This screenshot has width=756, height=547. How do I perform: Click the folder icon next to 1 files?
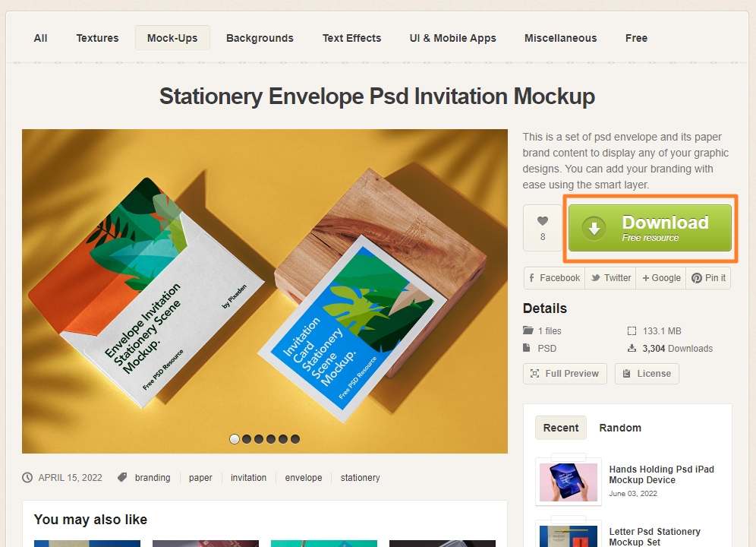click(x=528, y=330)
